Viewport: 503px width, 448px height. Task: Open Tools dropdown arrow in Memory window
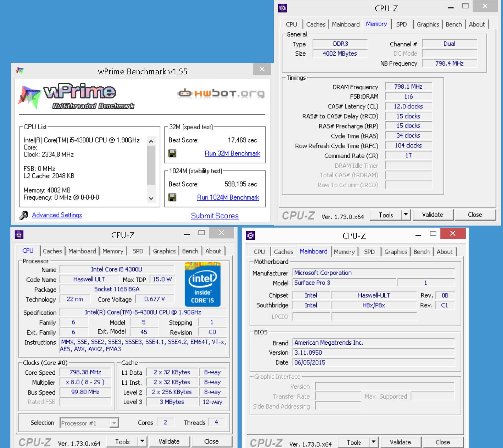tap(405, 215)
